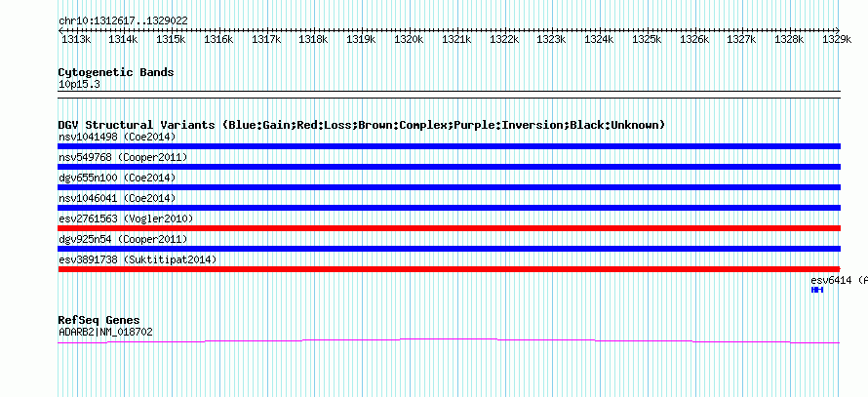This screenshot has height=397, width=868.
Task: Click the nsv1041498 (Coe2014) variant label
Action: (x=117, y=137)
